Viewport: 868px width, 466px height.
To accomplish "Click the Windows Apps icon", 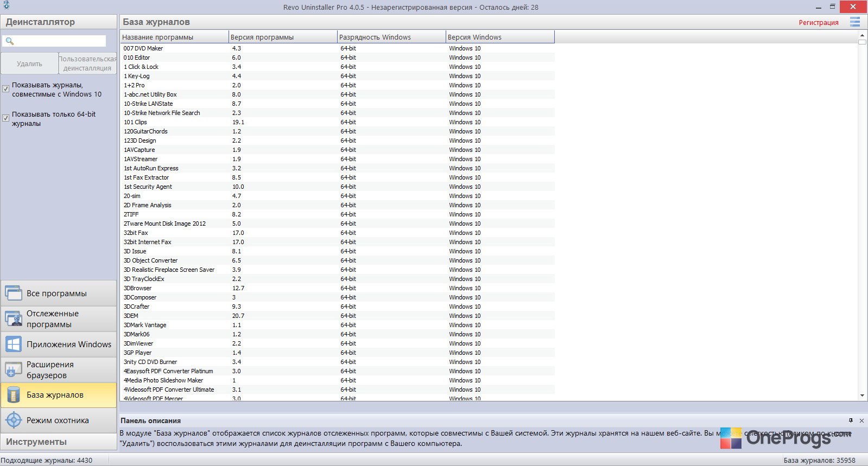I will (14, 344).
